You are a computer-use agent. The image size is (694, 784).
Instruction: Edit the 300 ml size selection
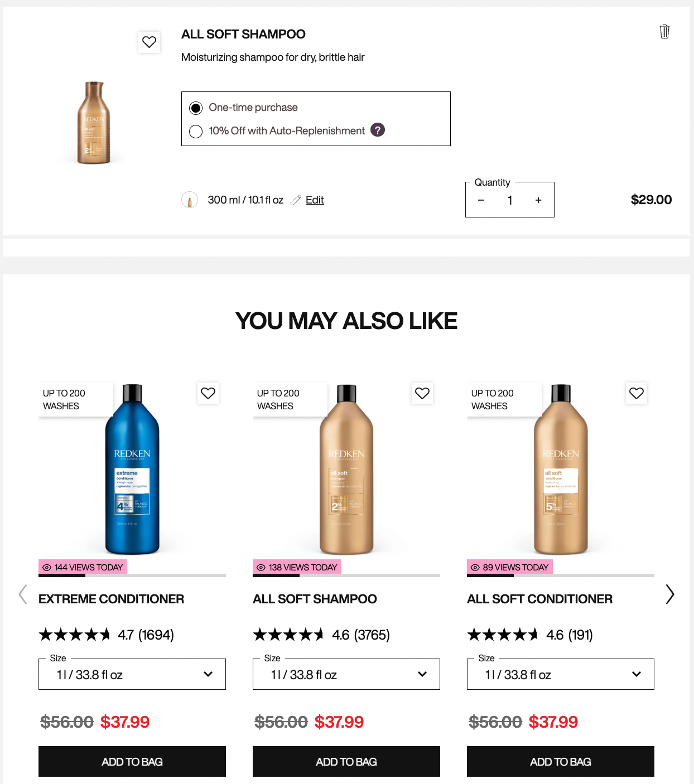click(315, 200)
